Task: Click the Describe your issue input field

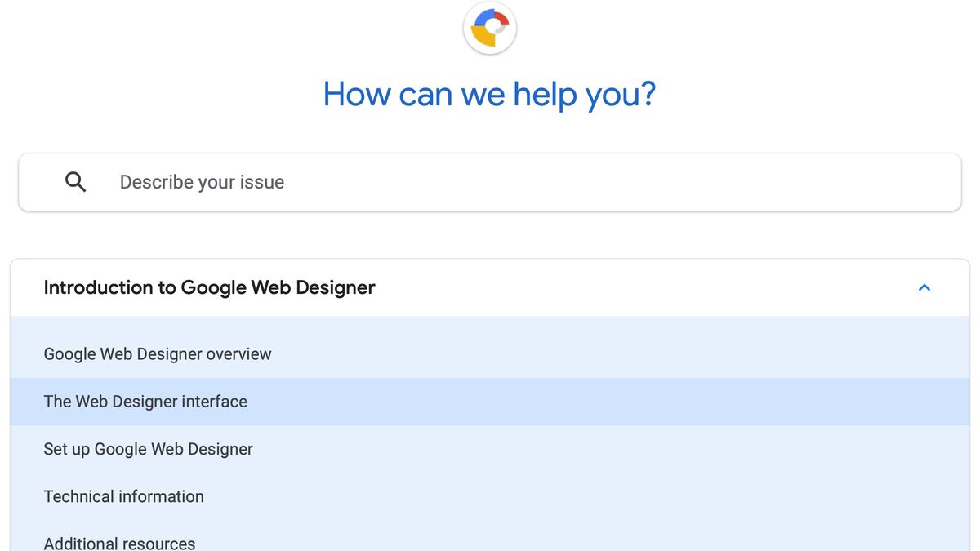Action: (x=327, y=181)
